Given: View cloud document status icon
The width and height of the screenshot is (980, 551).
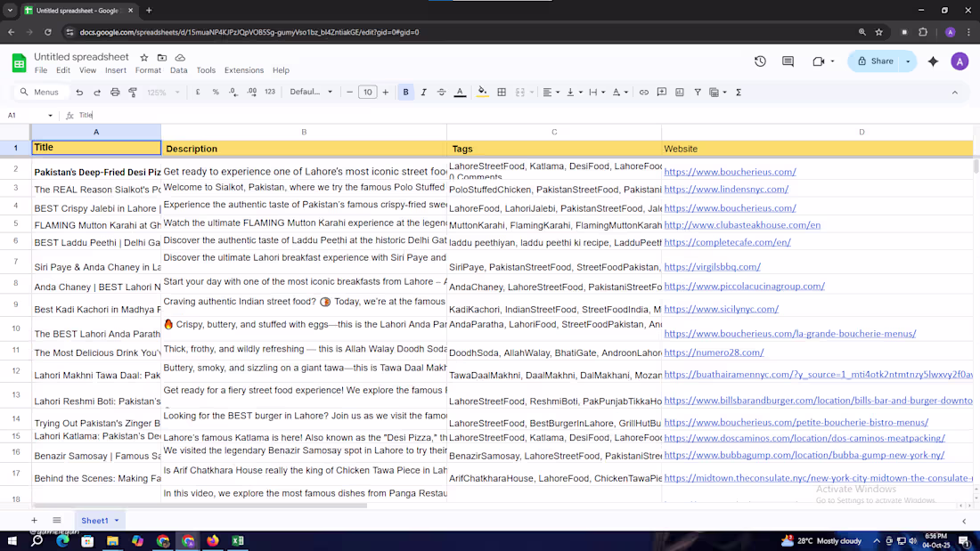Looking at the screenshot, I should [x=180, y=58].
